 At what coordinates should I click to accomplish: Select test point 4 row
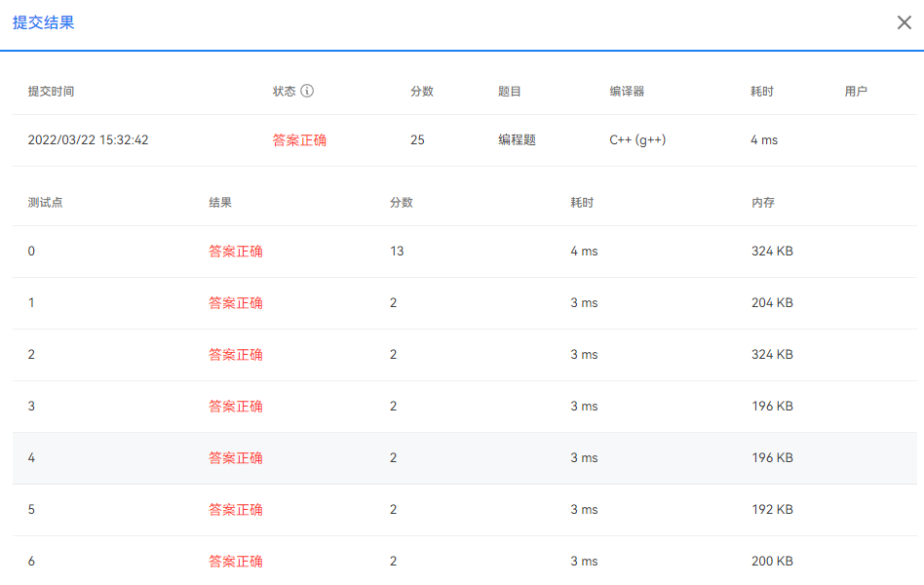pos(462,457)
